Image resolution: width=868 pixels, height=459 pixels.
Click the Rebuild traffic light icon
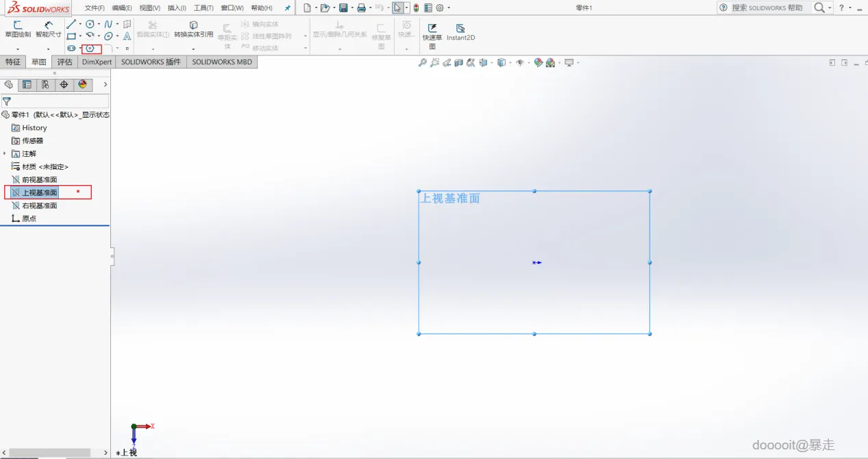click(416, 8)
